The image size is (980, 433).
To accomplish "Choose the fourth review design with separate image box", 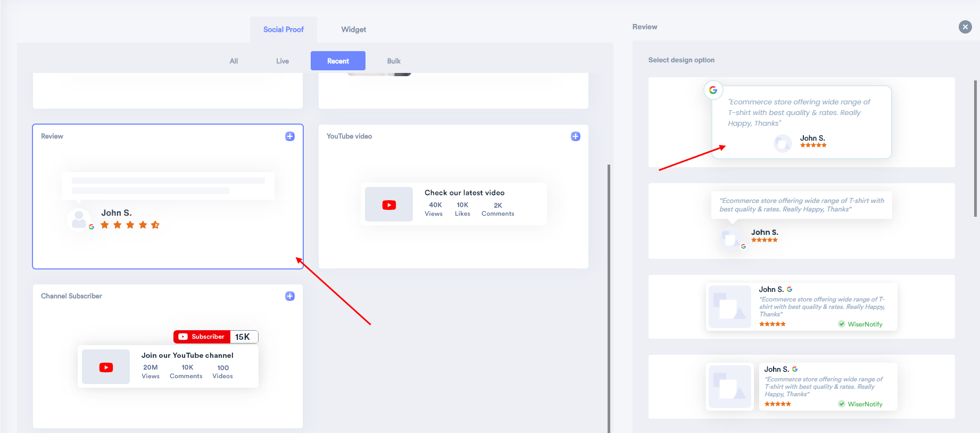I will click(801, 387).
